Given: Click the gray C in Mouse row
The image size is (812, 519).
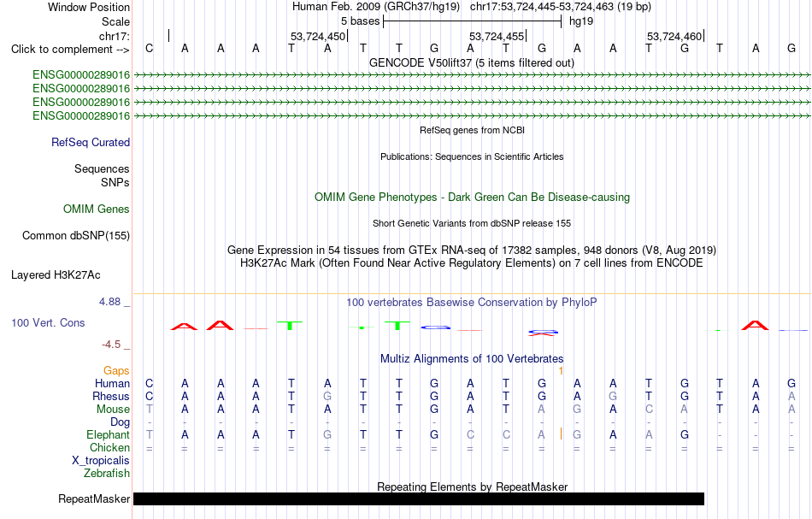Looking at the screenshot, I should [649, 410].
